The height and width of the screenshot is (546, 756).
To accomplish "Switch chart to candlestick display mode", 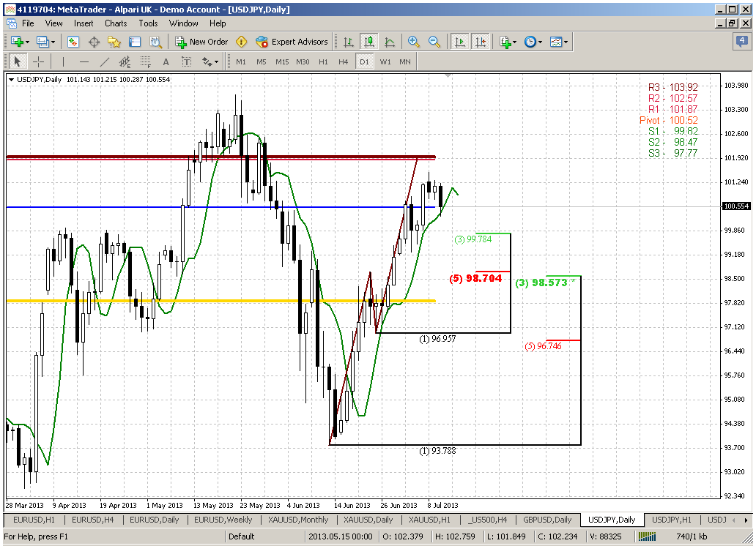I will pos(370,42).
